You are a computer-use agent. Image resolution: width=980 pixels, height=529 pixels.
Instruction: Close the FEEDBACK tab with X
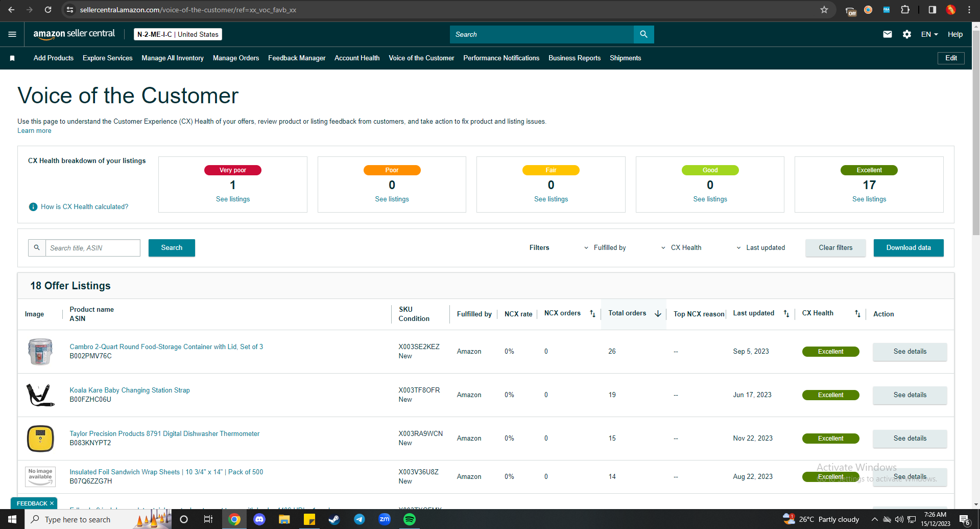pos(52,503)
